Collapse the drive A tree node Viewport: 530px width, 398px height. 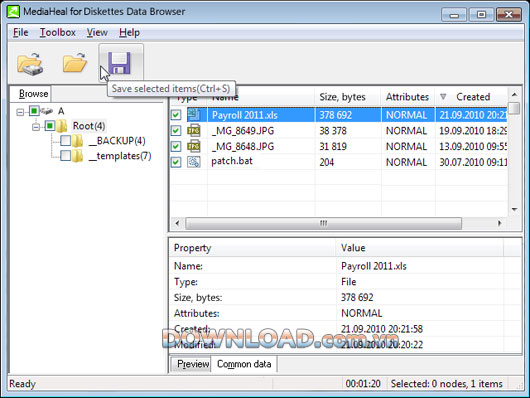(x=20, y=112)
